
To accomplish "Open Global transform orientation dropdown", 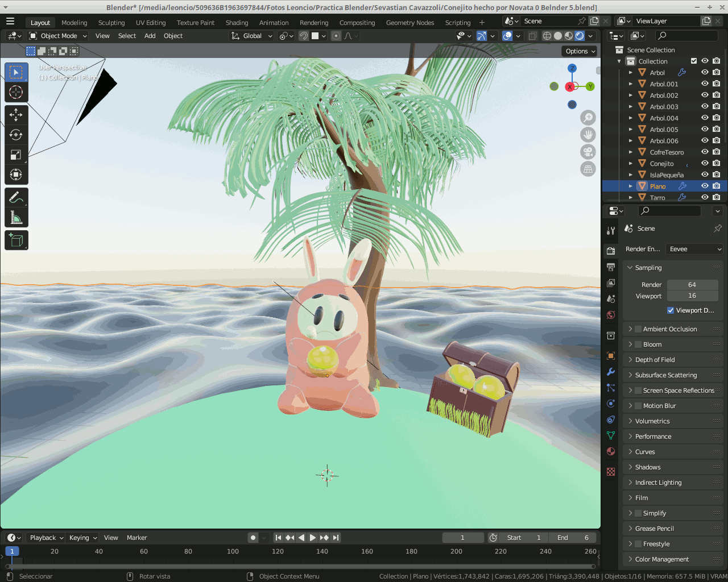I will point(252,36).
